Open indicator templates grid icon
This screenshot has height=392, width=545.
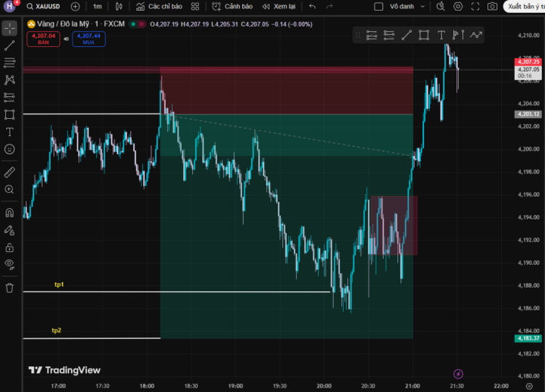click(195, 7)
